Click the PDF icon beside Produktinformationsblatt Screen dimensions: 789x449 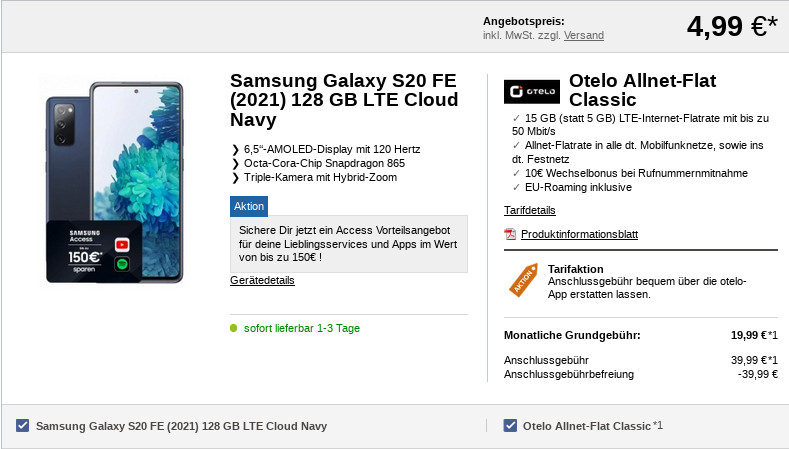510,234
